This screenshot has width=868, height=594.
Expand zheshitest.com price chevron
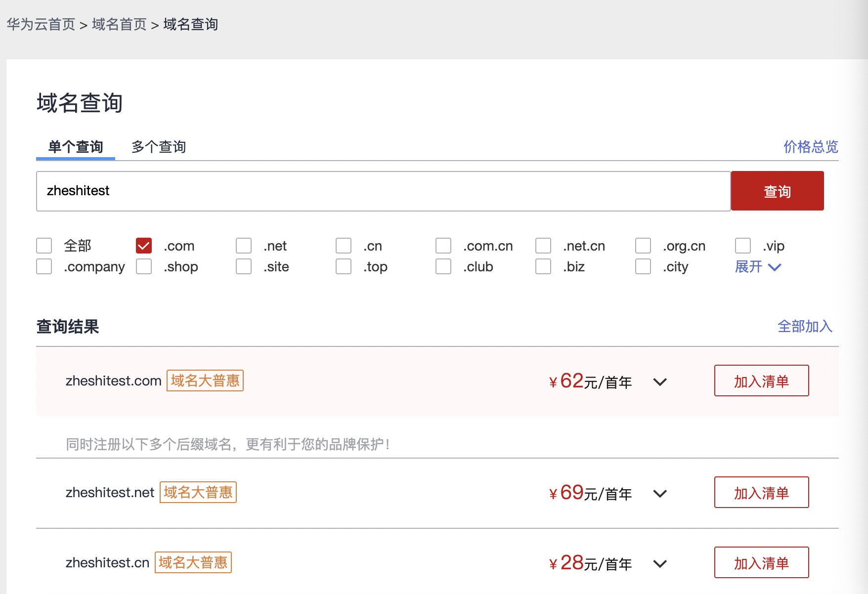coord(660,382)
